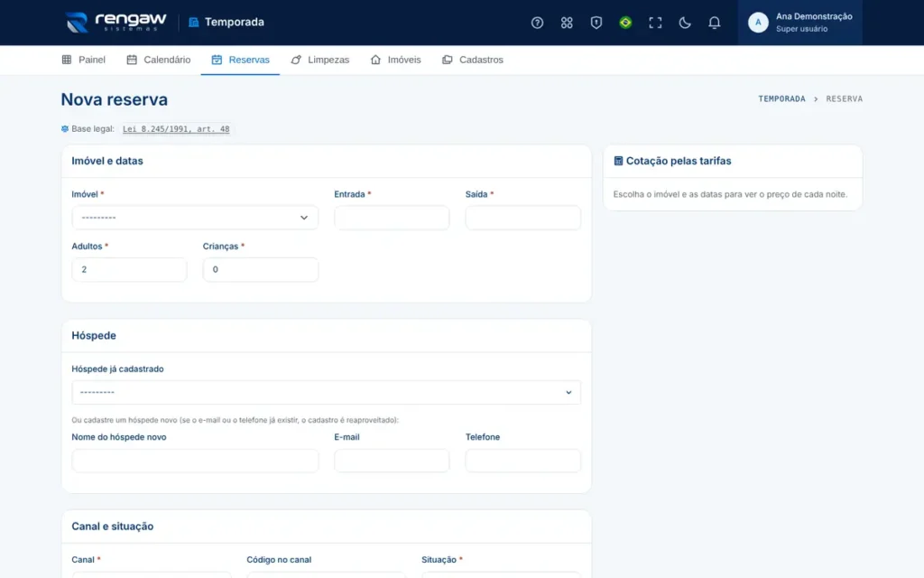Open the apps grid icon
The width and height of the screenshot is (924, 578).
[x=567, y=23]
